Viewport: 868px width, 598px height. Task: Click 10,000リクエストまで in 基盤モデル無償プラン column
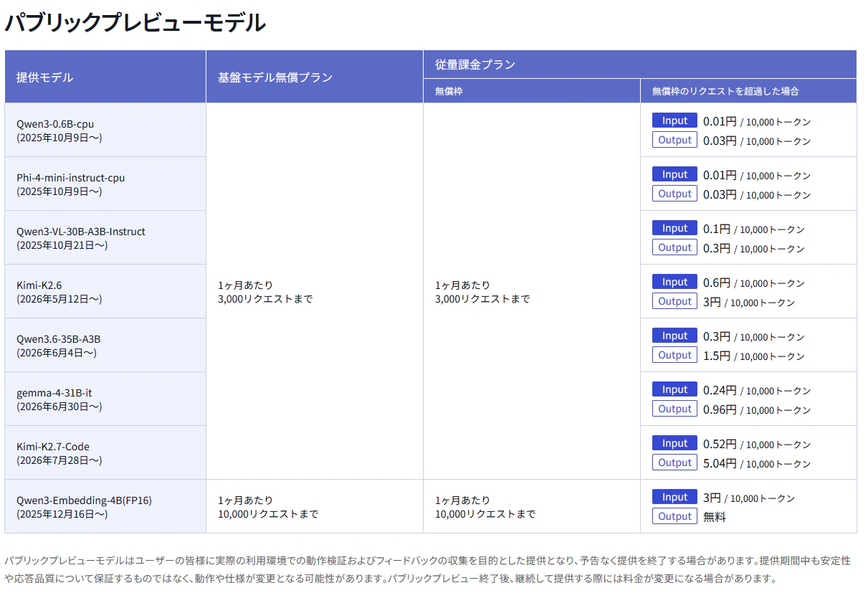coord(268,514)
